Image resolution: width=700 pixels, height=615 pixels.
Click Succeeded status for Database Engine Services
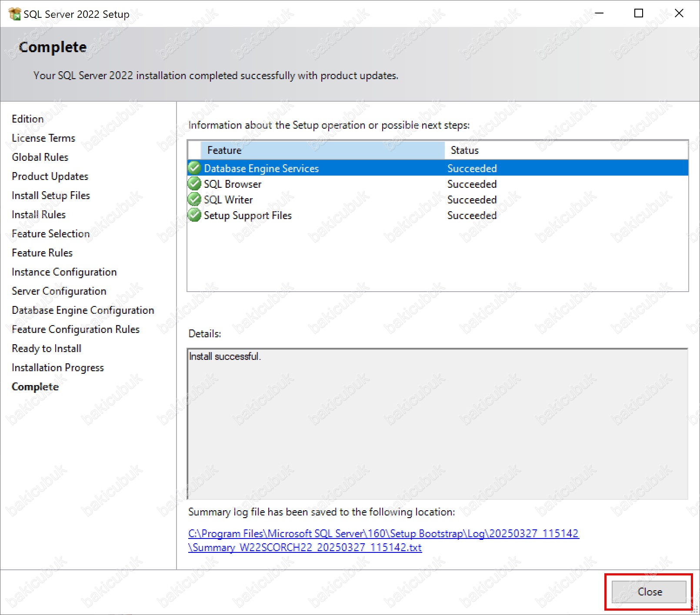[x=472, y=168]
